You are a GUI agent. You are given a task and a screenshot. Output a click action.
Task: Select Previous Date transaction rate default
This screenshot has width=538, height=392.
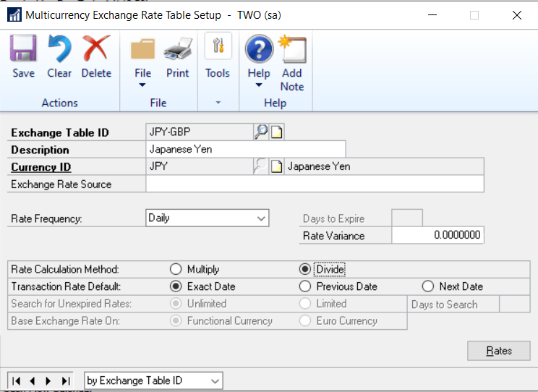tap(306, 286)
